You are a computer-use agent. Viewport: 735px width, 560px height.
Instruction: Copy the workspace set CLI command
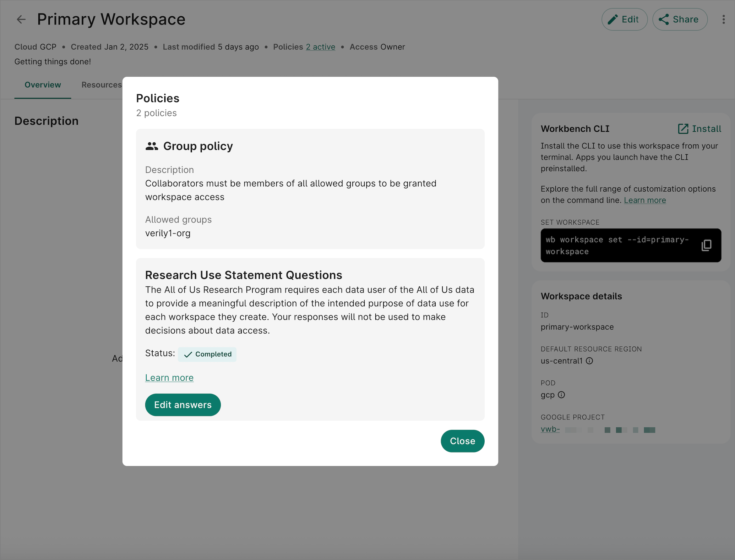click(x=707, y=245)
